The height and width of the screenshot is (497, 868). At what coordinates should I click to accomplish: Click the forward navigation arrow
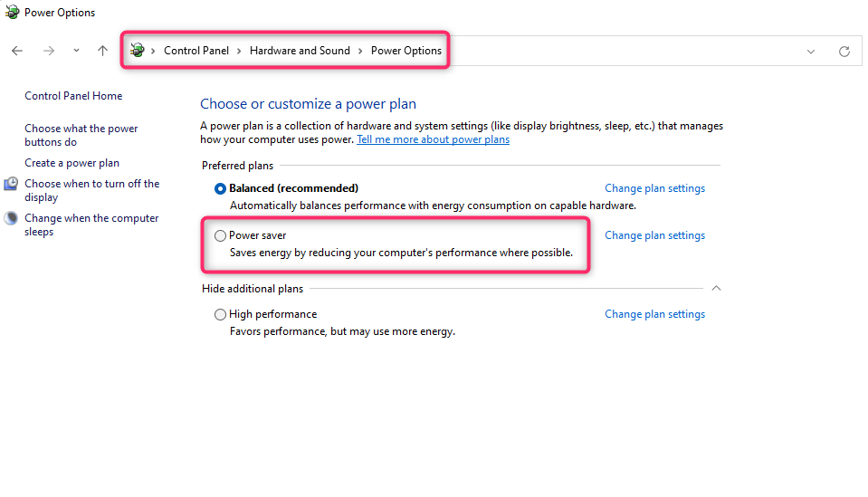[49, 51]
